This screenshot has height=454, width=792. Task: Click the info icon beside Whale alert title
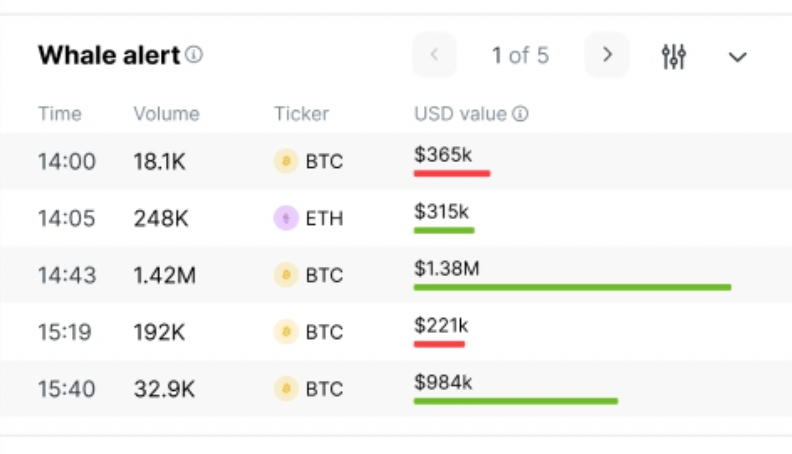[194, 55]
